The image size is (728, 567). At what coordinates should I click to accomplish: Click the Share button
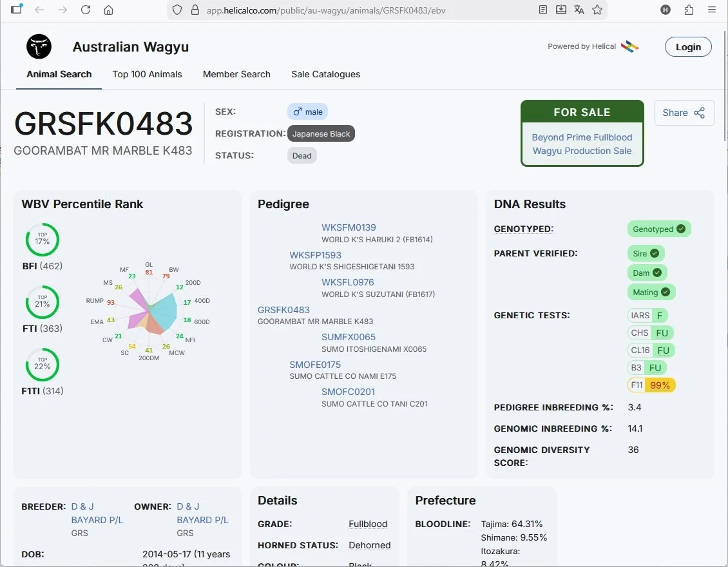point(684,113)
